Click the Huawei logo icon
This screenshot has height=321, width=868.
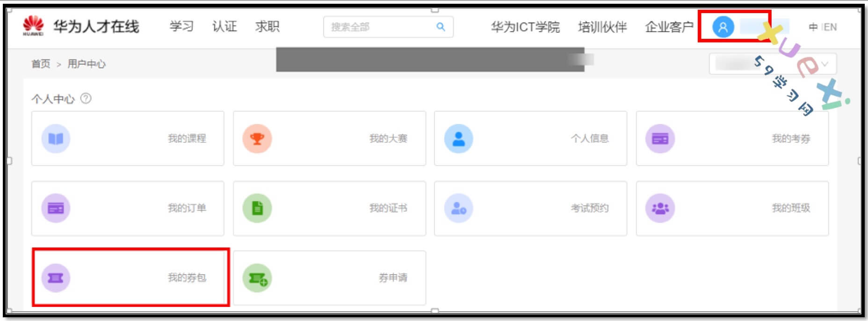click(33, 25)
